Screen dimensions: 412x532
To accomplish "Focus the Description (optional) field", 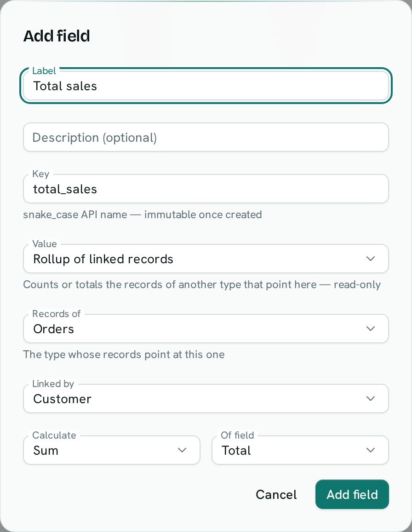I will [206, 138].
